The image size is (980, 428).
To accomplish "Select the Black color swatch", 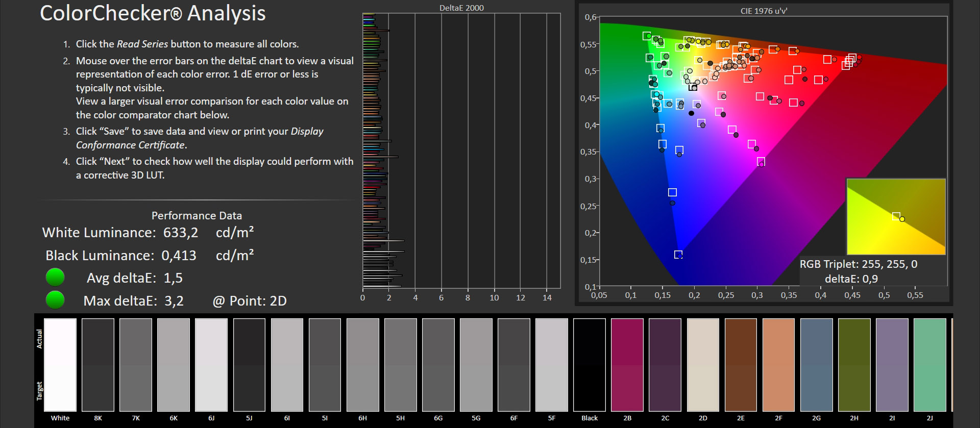I will pos(590,365).
